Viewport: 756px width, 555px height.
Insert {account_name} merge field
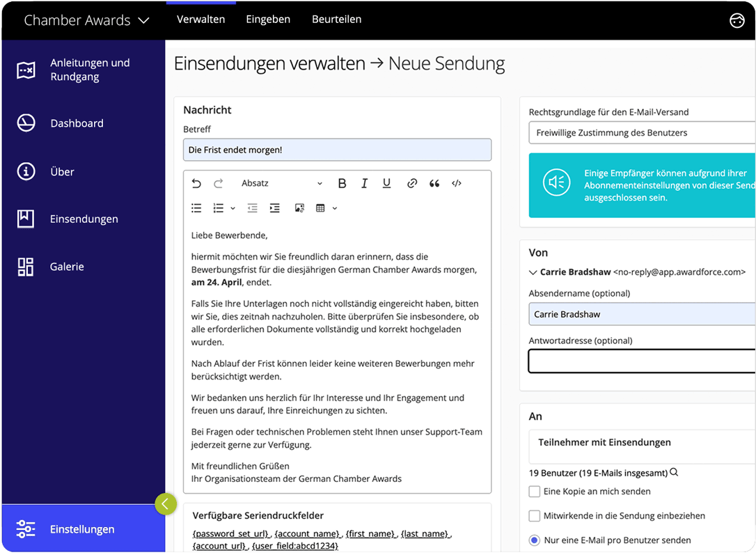(308, 534)
